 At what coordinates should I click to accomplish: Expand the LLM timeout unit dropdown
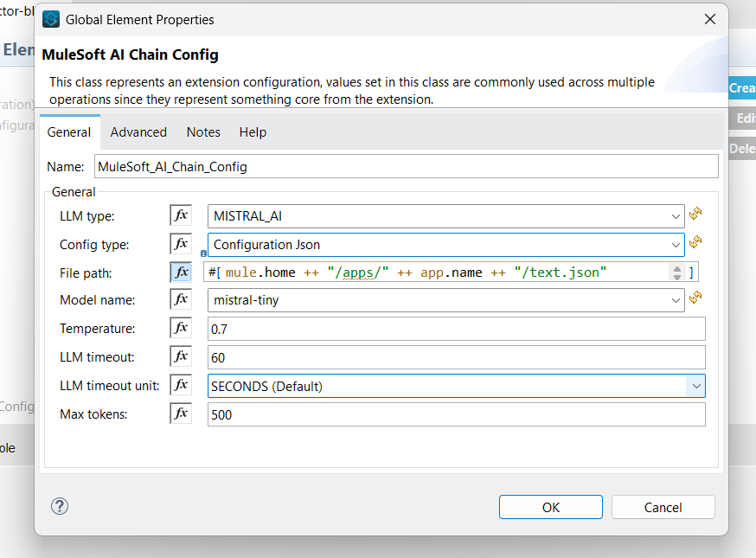coord(695,387)
